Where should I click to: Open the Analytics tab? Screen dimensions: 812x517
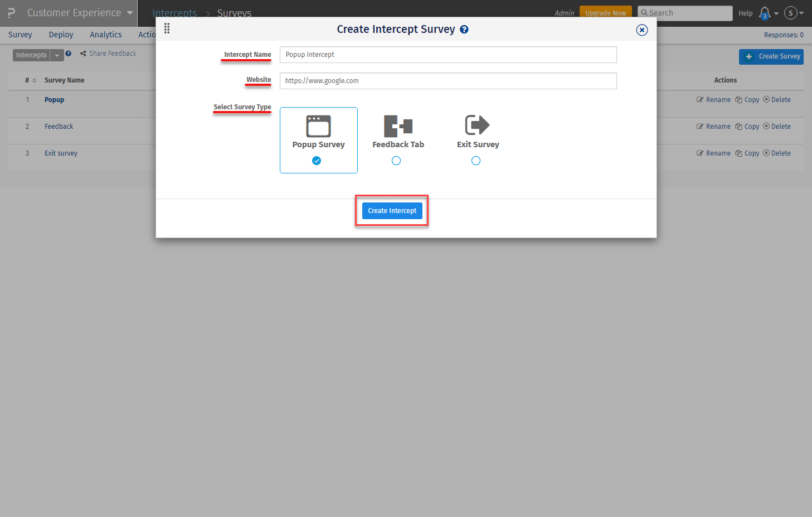tap(105, 34)
